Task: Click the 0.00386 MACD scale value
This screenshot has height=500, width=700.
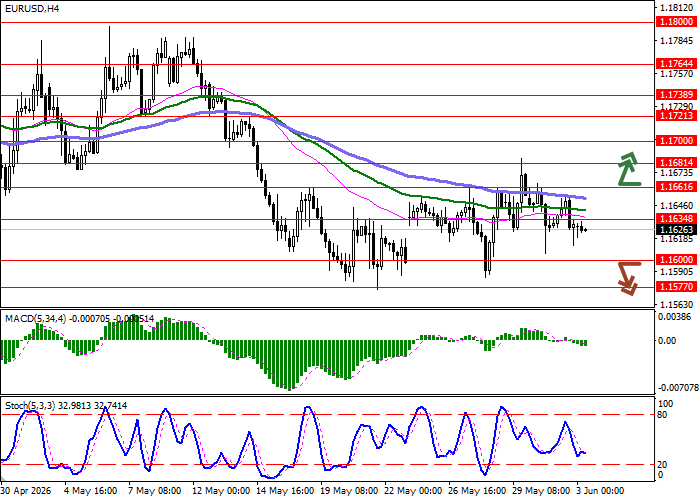Action: coord(676,317)
